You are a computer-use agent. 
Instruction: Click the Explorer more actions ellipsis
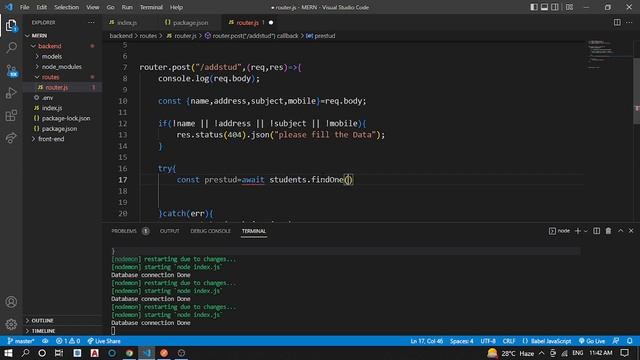click(x=91, y=22)
